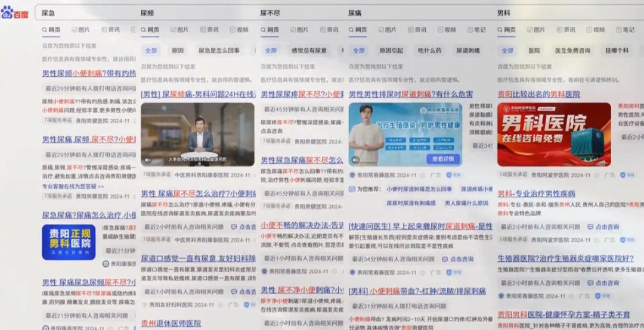Open the 网页 tab under 尿急 search

51,30
